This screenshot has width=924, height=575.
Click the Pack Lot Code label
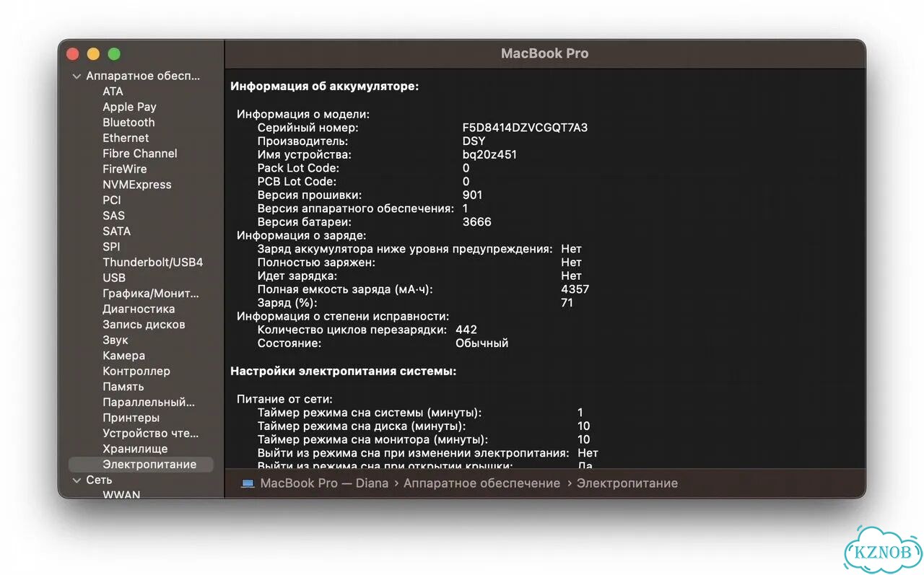pos(297,168)
